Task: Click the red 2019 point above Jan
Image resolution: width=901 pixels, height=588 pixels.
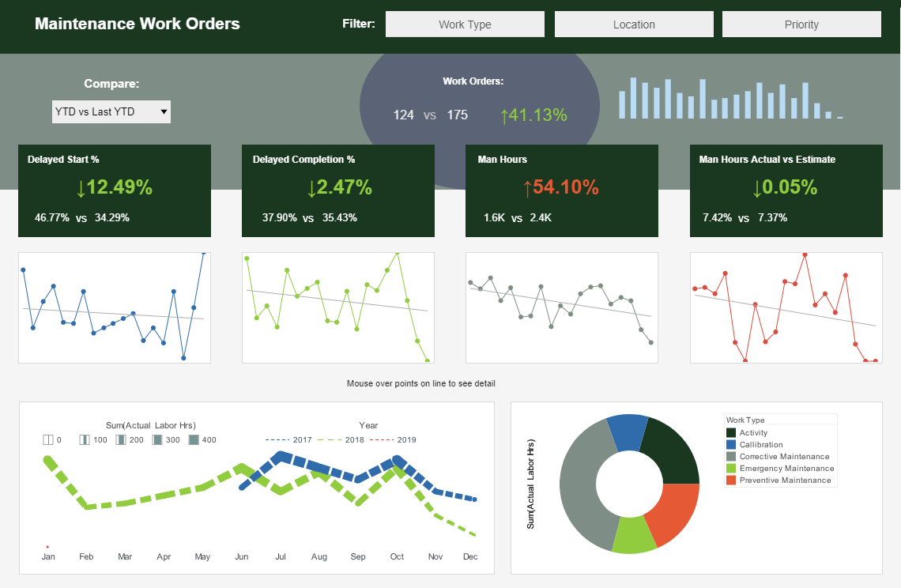Action: [47, 547]
